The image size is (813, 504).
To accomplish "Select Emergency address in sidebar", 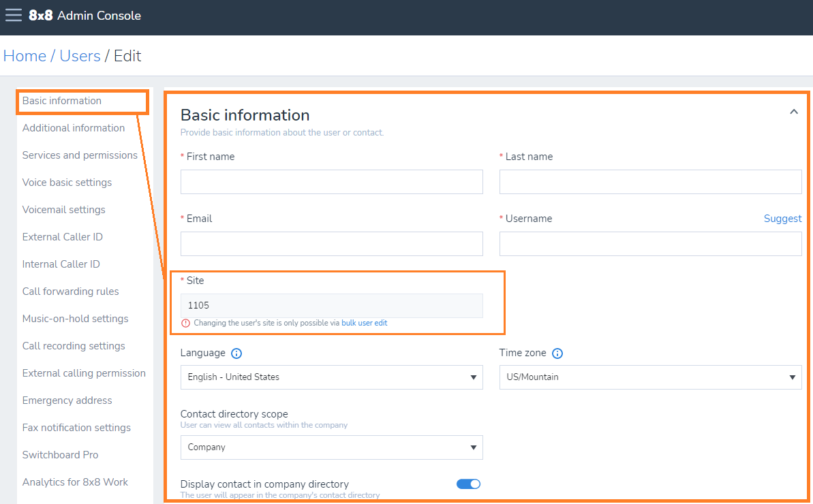I will (x=67, y=400).
